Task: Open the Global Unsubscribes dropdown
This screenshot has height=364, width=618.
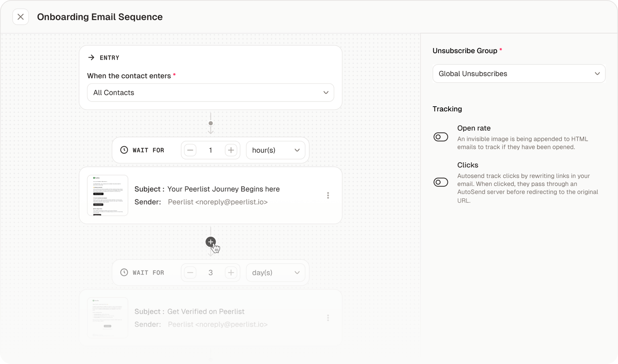Action: (519, 74)
